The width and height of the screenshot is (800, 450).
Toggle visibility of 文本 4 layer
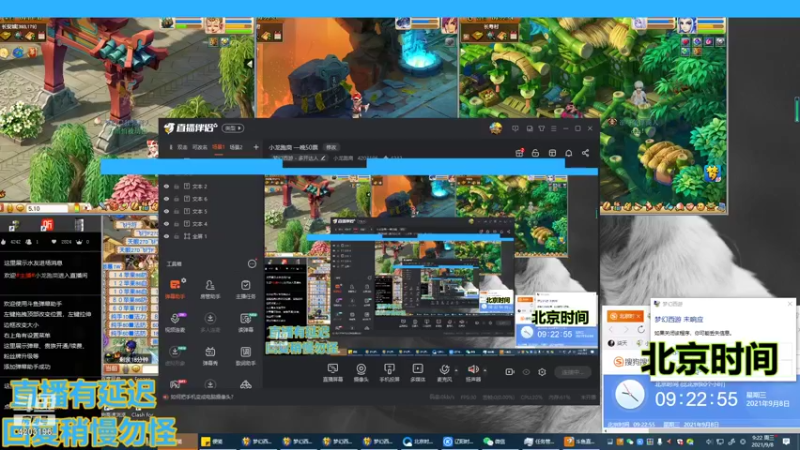coord(166,223)
